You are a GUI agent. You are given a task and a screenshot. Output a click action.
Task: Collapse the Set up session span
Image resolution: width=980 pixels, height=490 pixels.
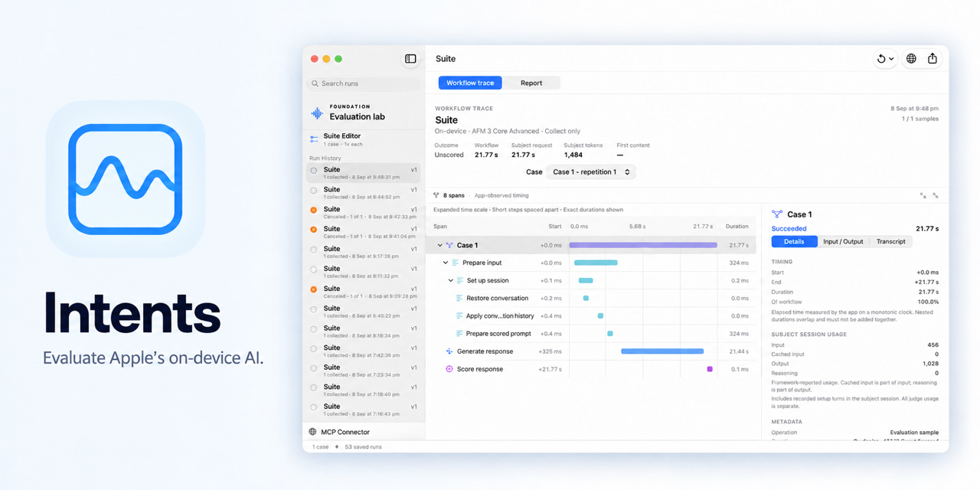coord(451,280)
